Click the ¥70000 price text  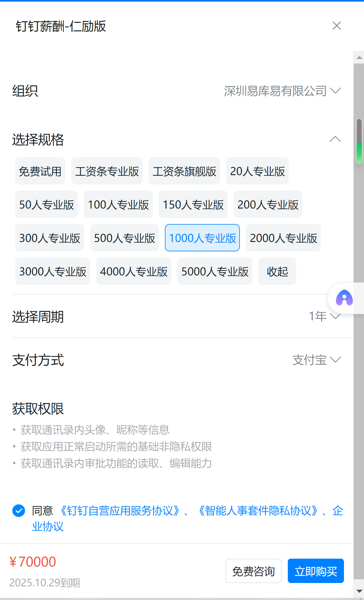(x=33, y=562)
